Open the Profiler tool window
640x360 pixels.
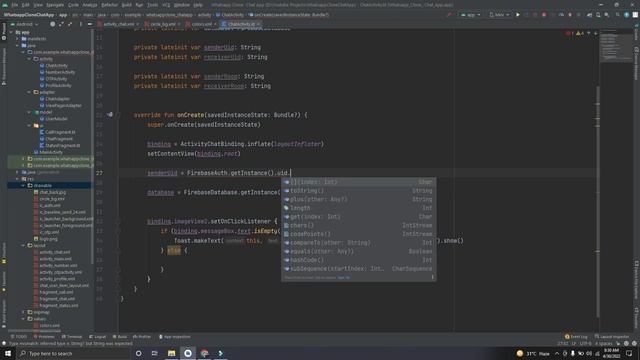[142, 337]
